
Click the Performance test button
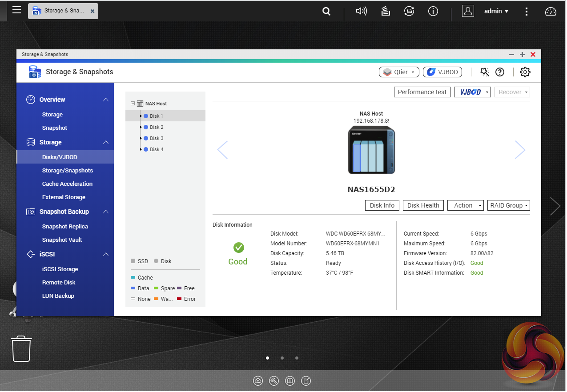coord(422,92)
